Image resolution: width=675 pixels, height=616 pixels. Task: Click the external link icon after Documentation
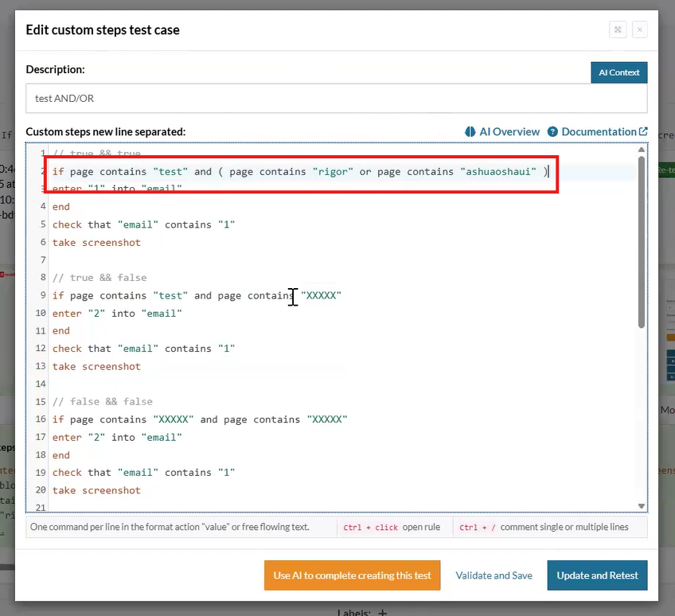coord(643,132)
